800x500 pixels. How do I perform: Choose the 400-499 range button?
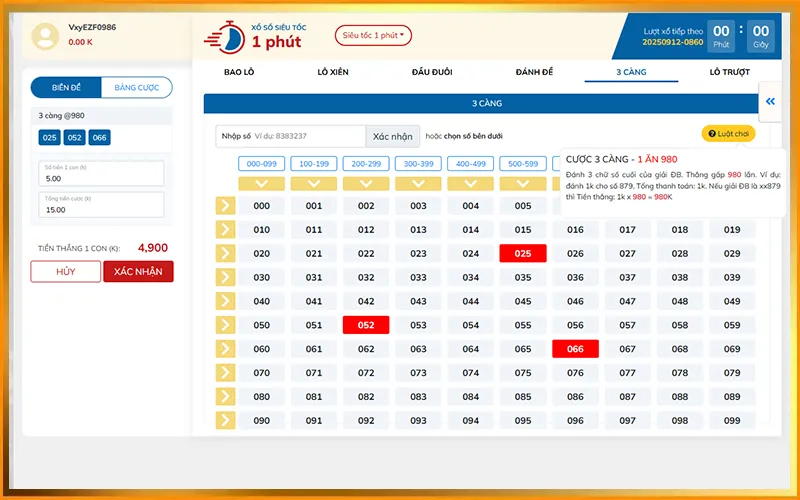tap(470, 164)
